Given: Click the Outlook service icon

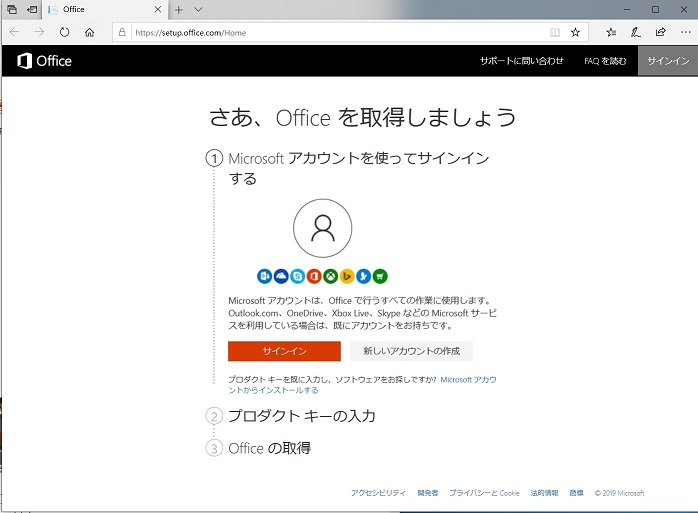Looking at the screenshot, I should [264, 276].
